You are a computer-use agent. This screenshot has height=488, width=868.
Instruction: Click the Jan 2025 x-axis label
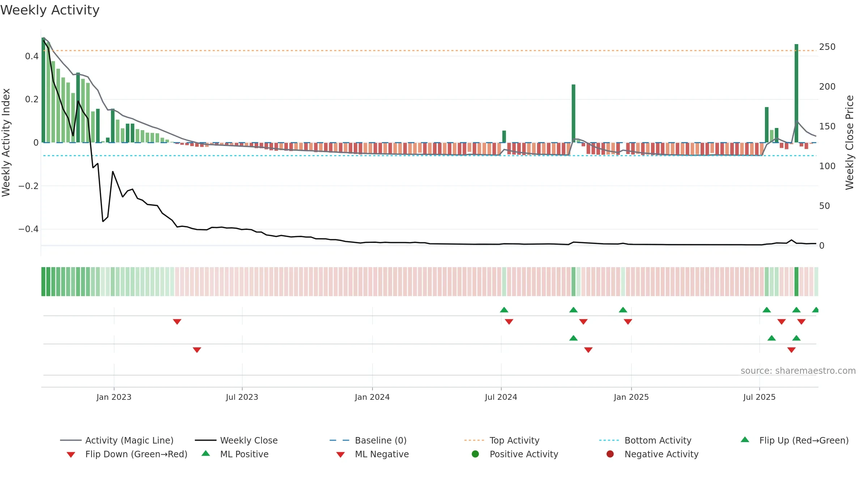point(631,397)
